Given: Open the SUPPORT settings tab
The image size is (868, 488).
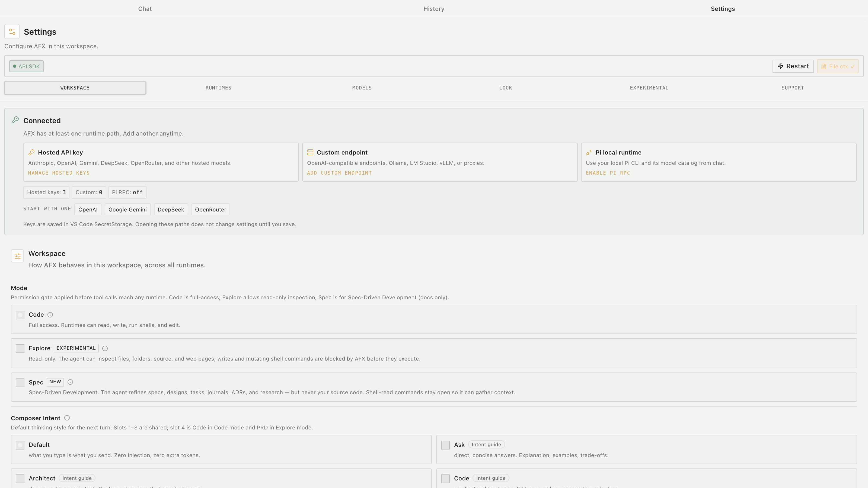Looking at the screenshot, I should [x=793, y=88].
